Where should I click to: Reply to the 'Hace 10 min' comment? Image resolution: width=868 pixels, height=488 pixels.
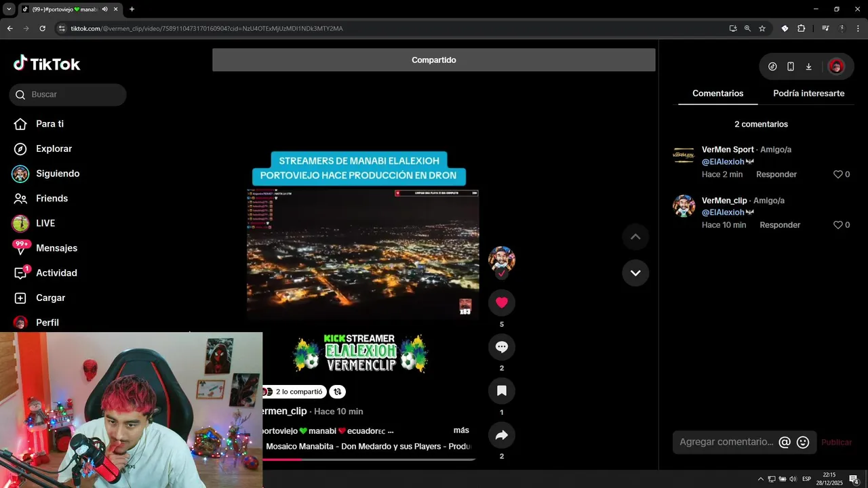tap(780, 225)
